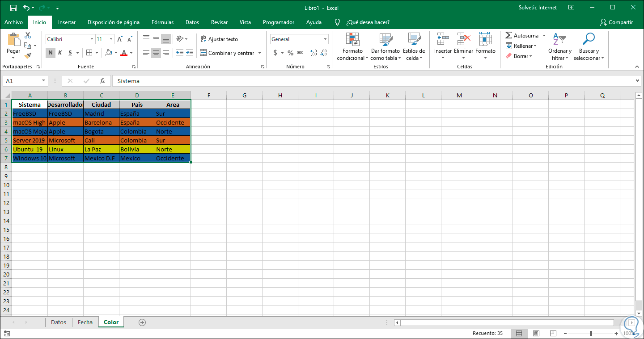Apply the fill color bucket
Viewport: 644px width, 339px height.
coord(108,53)
